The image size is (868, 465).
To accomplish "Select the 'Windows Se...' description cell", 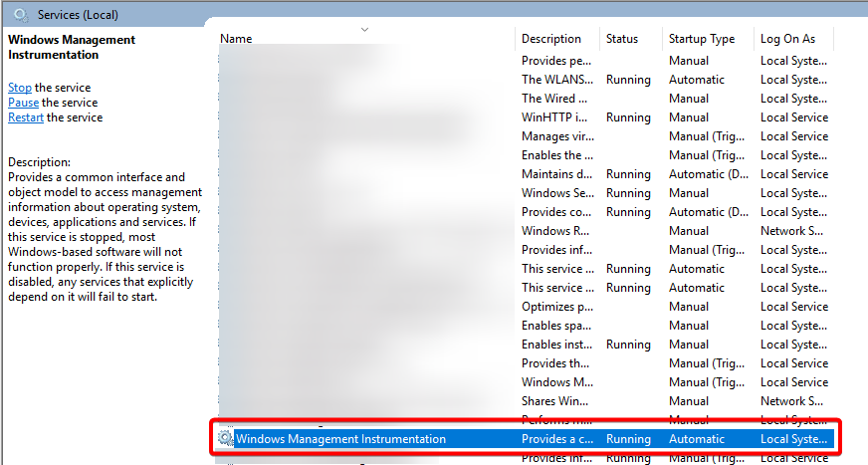I will click(x=557, y=192).
